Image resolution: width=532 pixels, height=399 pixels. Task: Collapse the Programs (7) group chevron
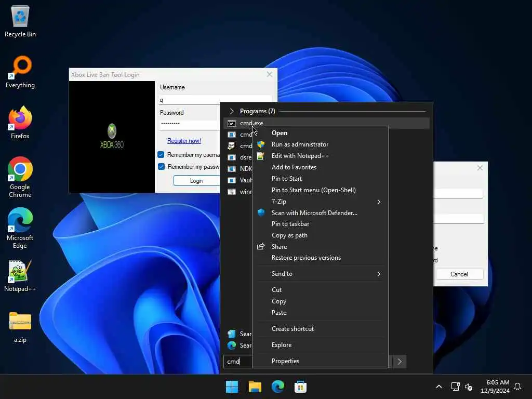232,111
